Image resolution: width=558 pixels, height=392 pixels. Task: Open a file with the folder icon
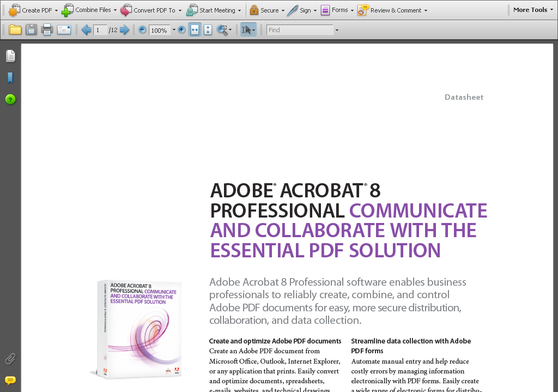pos(15,30)
